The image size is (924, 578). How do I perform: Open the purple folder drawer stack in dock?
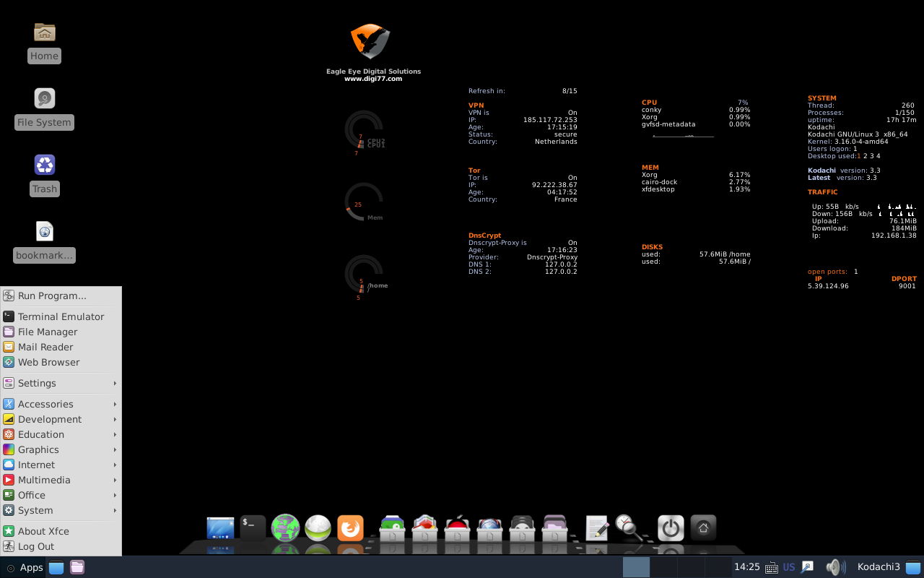click(x=554, y=528)
